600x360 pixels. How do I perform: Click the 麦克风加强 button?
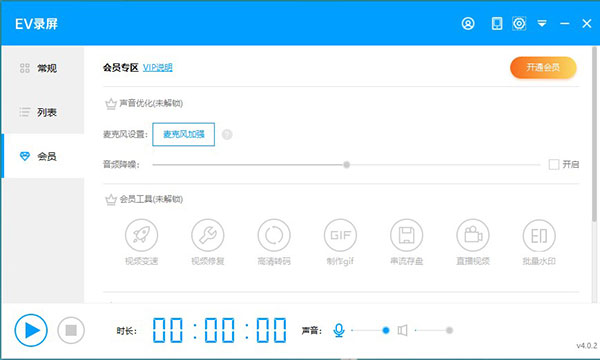click(183, 134)
